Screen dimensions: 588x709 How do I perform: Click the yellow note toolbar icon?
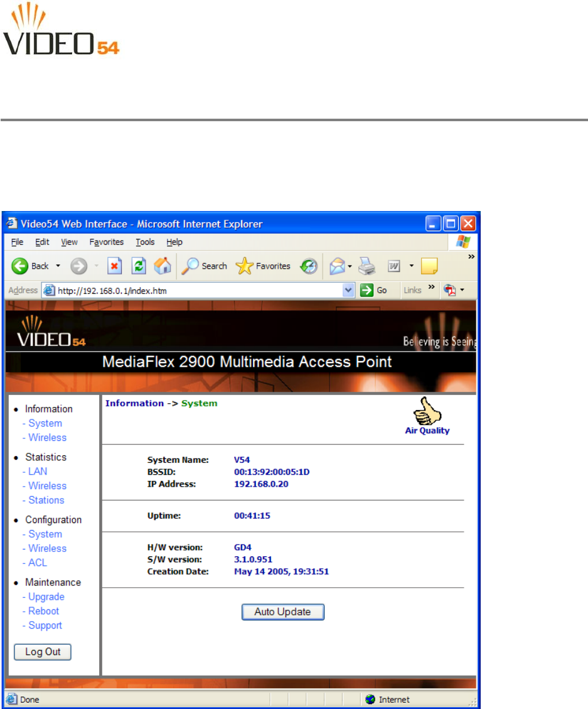click(x=429, y=266)
